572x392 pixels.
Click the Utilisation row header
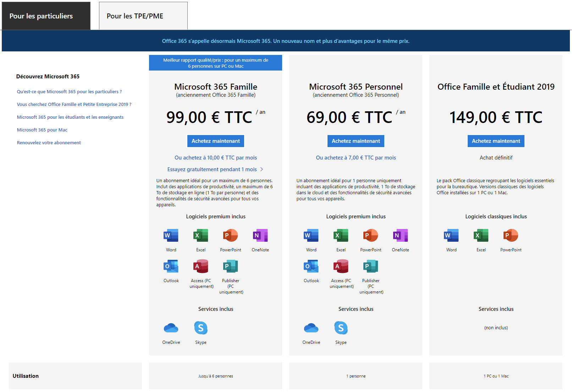[x=75, y=376]
